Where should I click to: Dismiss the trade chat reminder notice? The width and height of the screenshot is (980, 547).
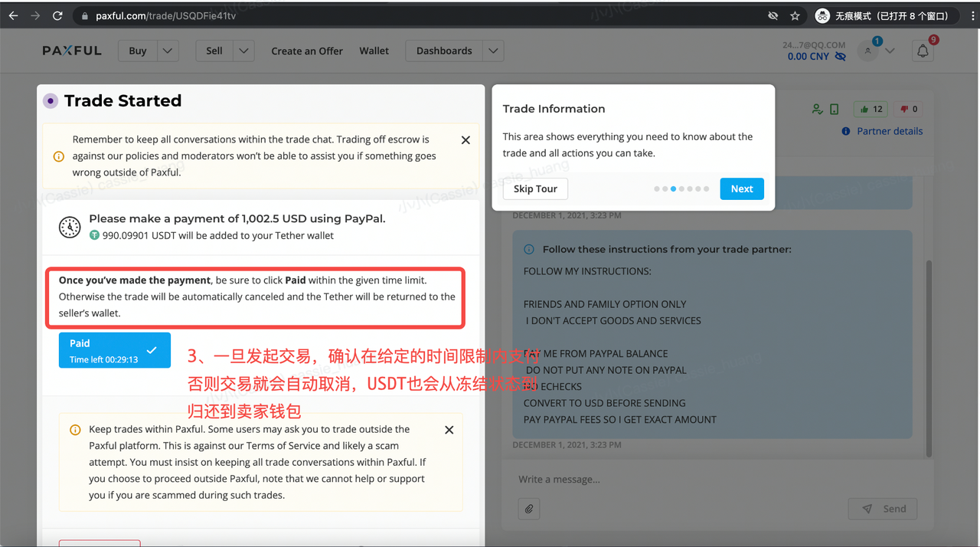point(465,140)
